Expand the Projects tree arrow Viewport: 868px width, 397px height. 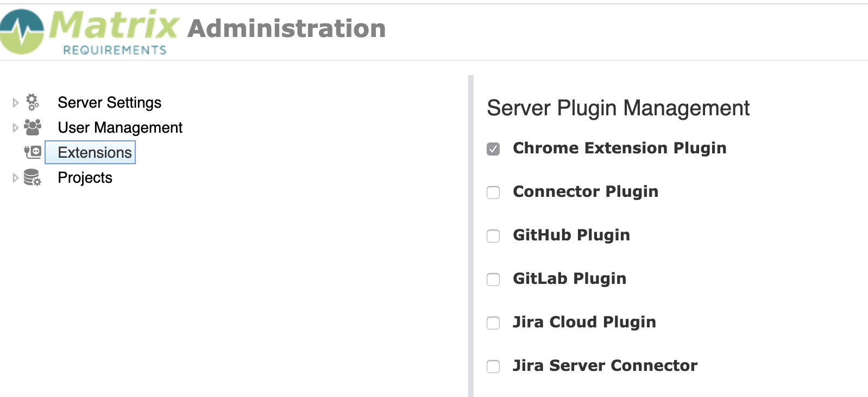[x=15, y=177]
